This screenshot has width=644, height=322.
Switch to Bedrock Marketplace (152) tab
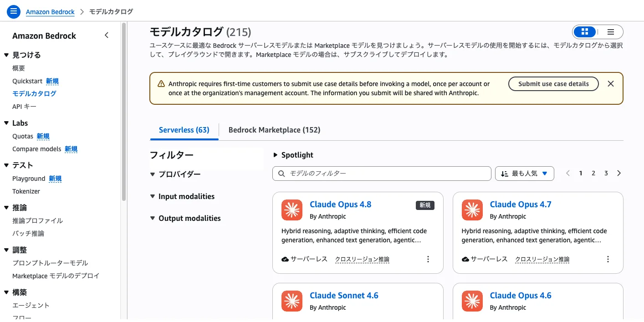(x=274, y=130)
